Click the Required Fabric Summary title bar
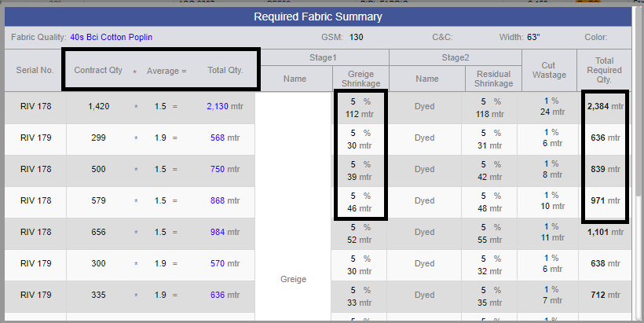The width and height of the screenshot is (644, 323). point(318,17)
